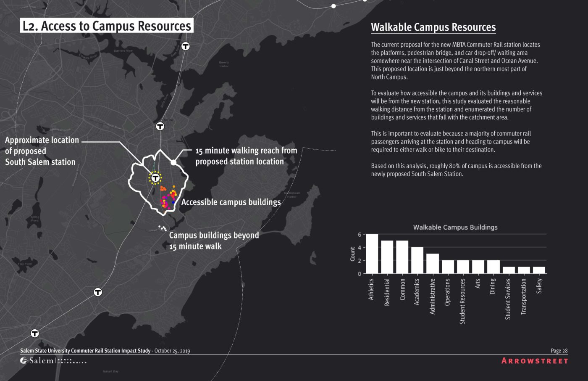Click the white dot marker on the walking reach boundary
588x381 pixels.
click(x=173, y=162)
